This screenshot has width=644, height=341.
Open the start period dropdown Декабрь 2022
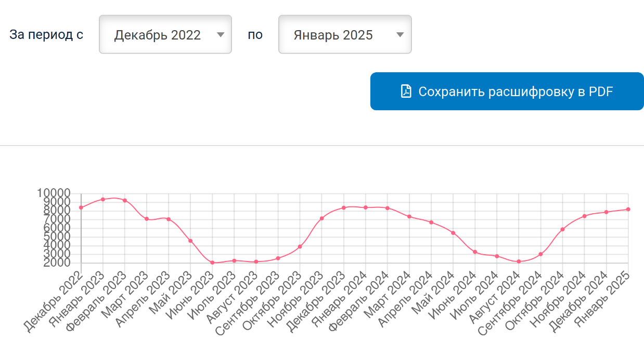click(165, 34)
